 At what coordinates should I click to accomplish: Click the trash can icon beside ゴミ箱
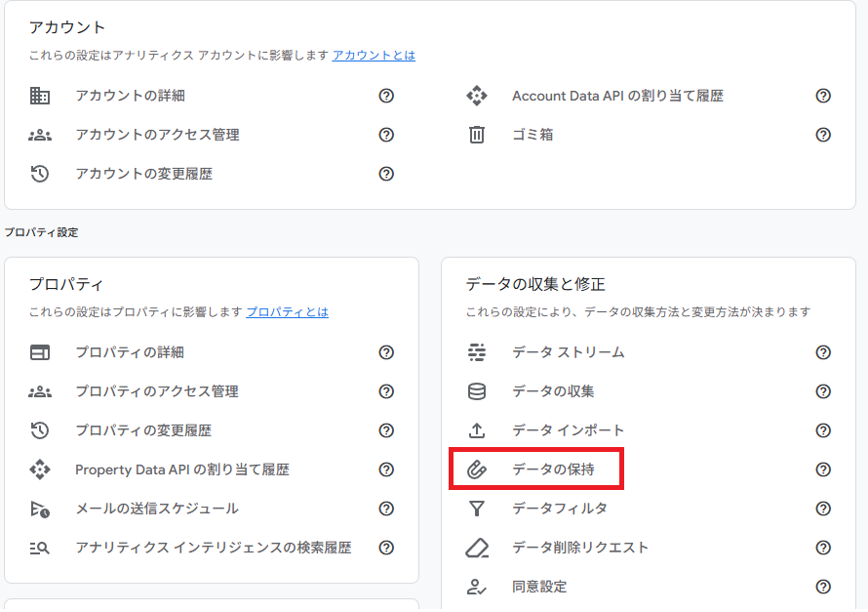477,135
